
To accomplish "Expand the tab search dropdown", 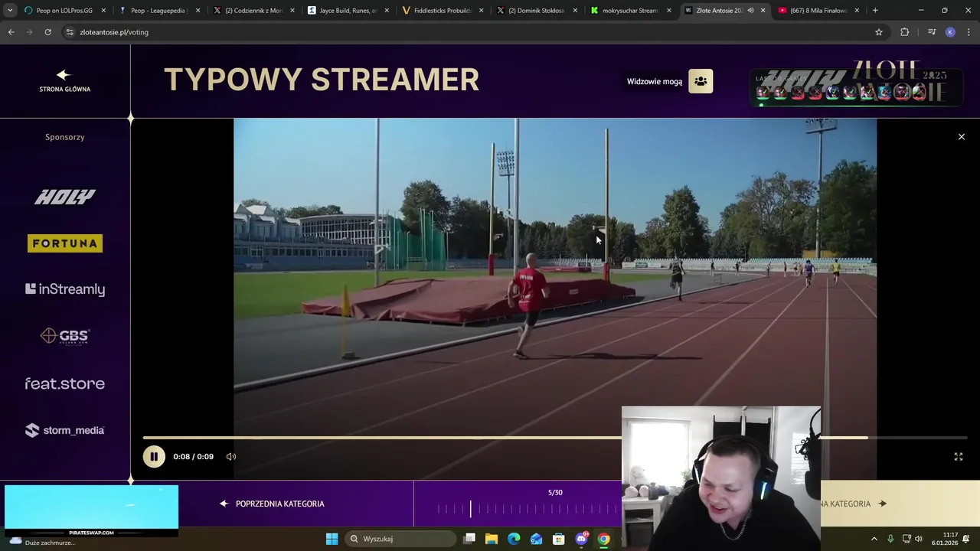I will pyautogui.click(x=10, y=11).
